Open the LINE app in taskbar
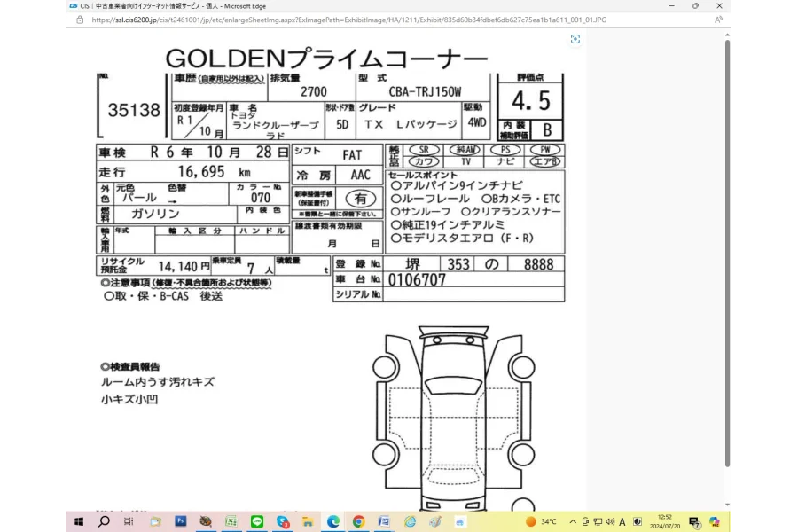Screen dimensions: 798x532 point(257,521)
